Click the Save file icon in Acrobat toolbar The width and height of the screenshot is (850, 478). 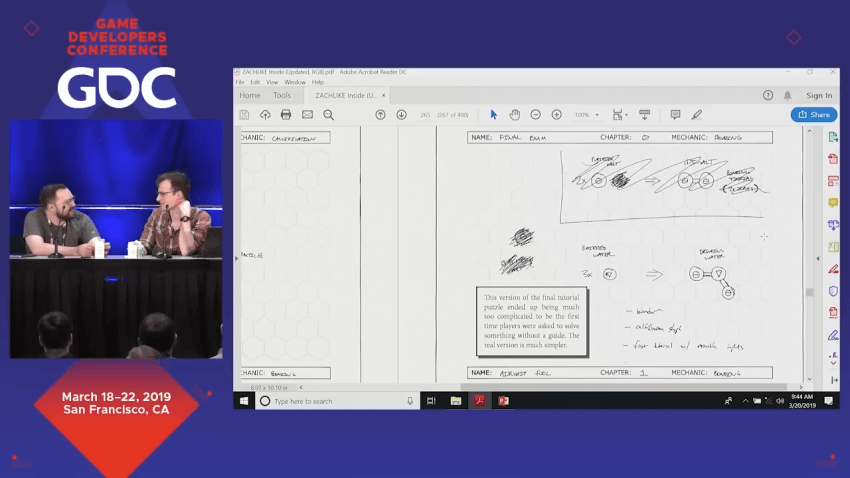coord(244,115)
